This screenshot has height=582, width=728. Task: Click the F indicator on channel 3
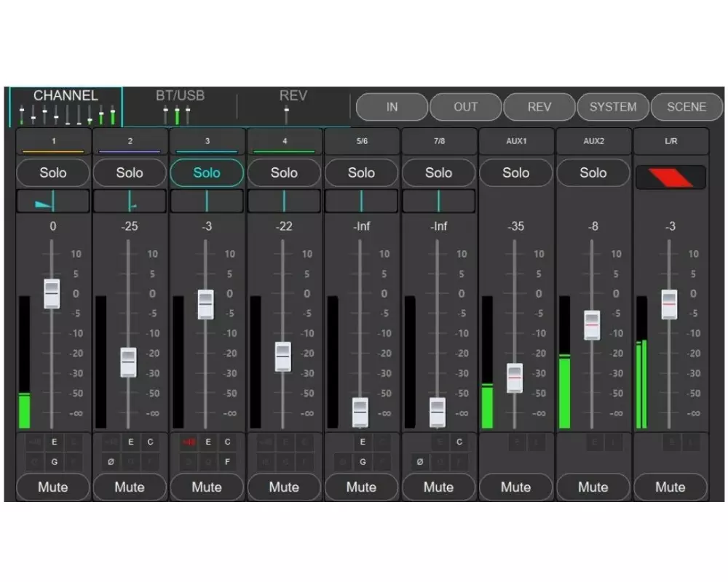pos(227,462)
